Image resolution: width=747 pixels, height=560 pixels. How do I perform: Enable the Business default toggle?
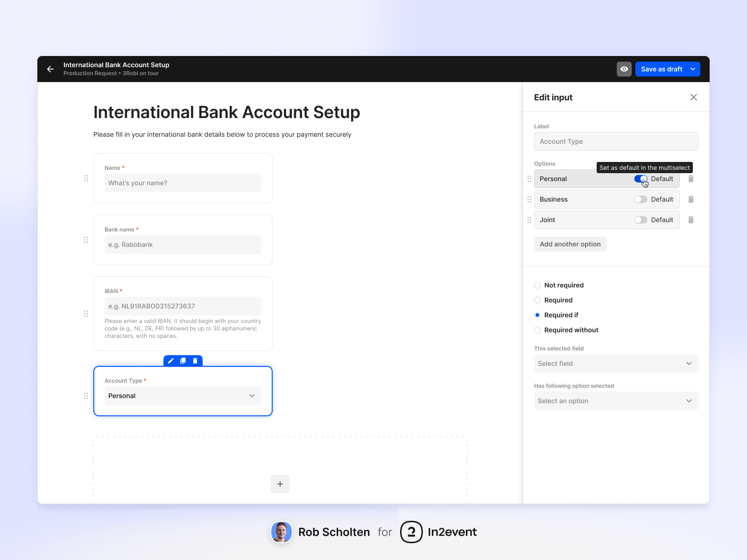(641, 199)
